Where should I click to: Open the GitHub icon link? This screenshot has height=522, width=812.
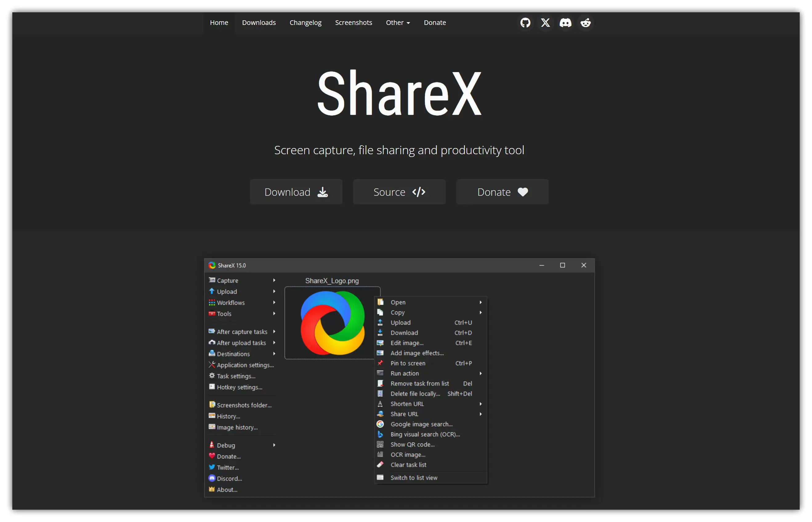pyautogui.click(x=525, y=23)
